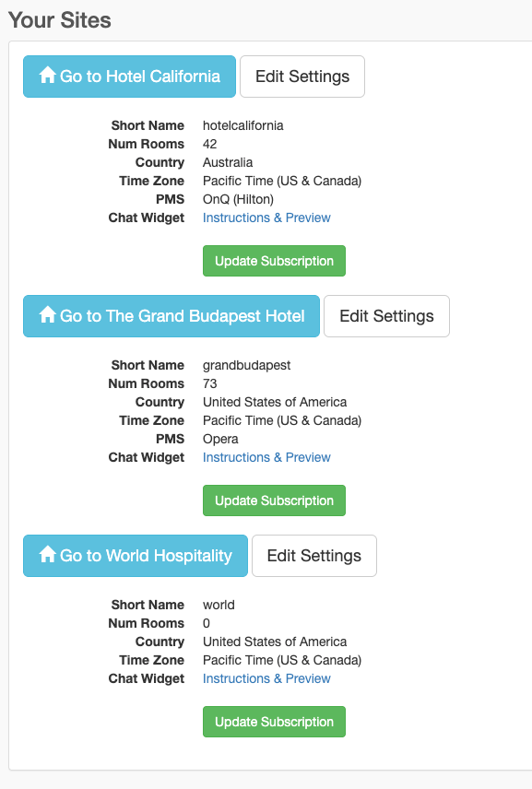Image resolution: width=532 pixels, height=789 pixels.
Task: View Instructions & Preview link for world
Action: coord(266,678)
